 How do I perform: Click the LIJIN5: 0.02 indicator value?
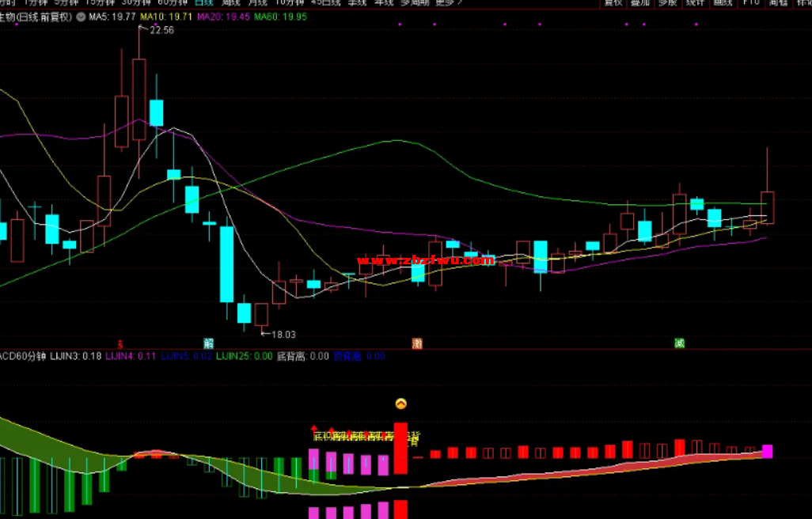(187, 357)
